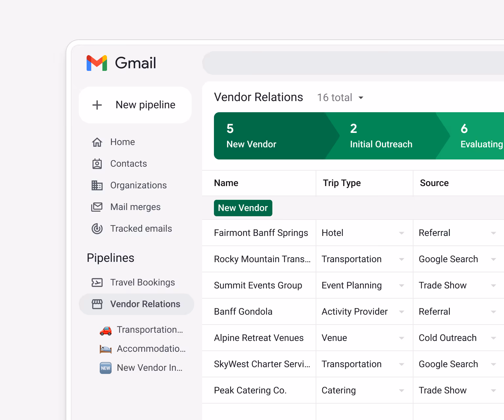Click the Vendor Relations storefront icon
This screenshot has width=504, height=420.
tap(97, 304)
